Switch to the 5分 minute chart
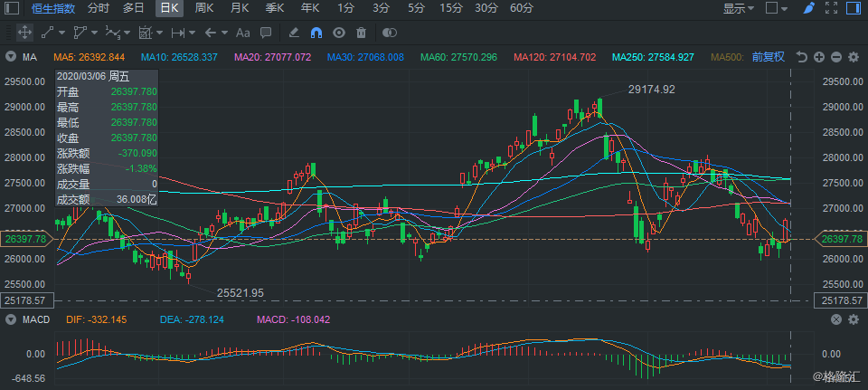868x390 pixels. pyautogui.click(x=416, y=8)
